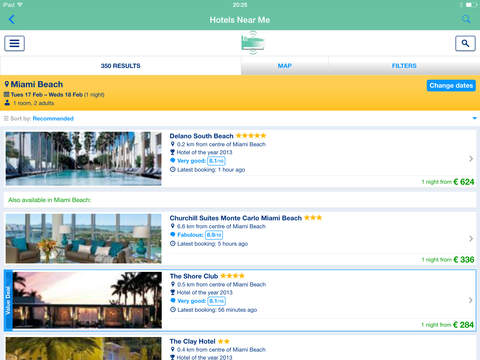Image resolution: width=480 pixels, height=360 pixels.
Task: Open the hamburger menu button
Action: [x=14, y=43]
